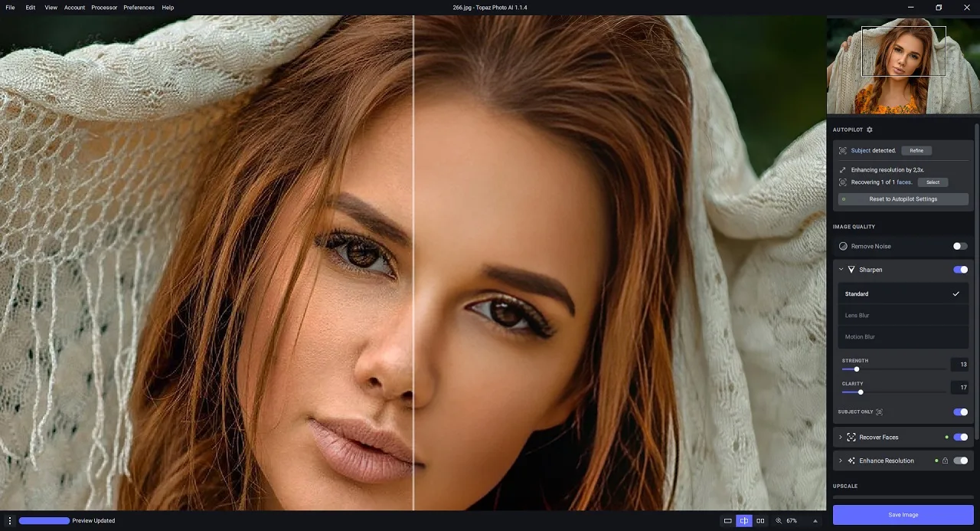980x531 pixels.
Task: Click the Strength slider handle
Action: coord(857,369)
